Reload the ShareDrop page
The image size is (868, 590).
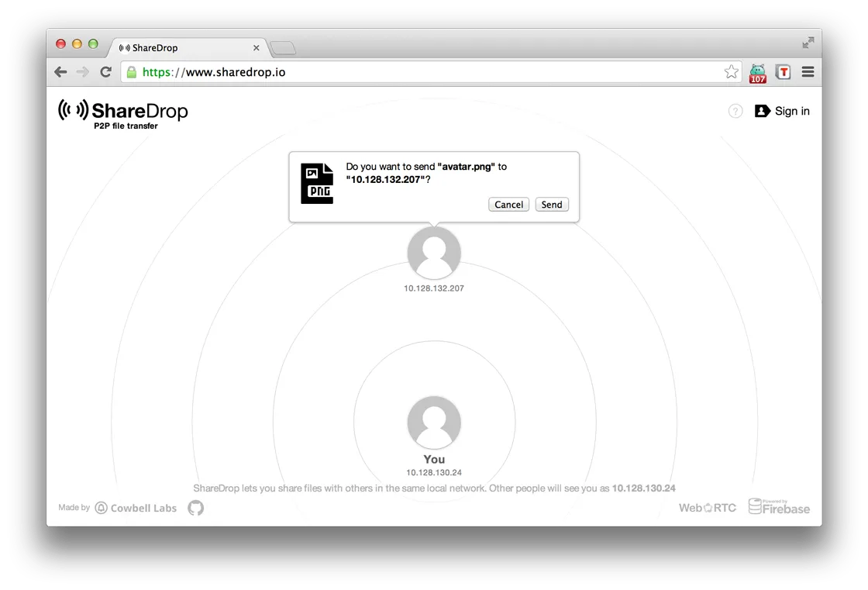click(105, 71)
